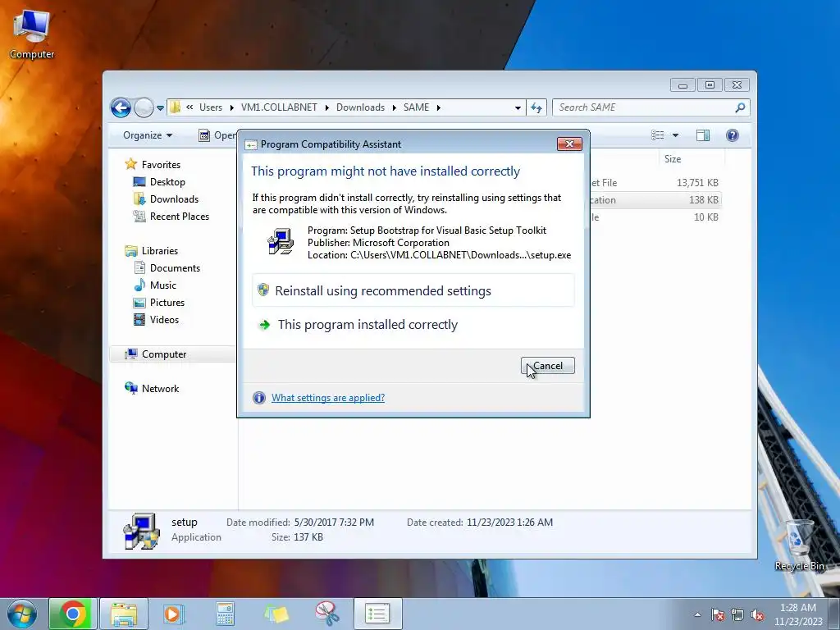Open Action Center flag icon
Viewport: 840px width, 630px height.
coord(718,614)
